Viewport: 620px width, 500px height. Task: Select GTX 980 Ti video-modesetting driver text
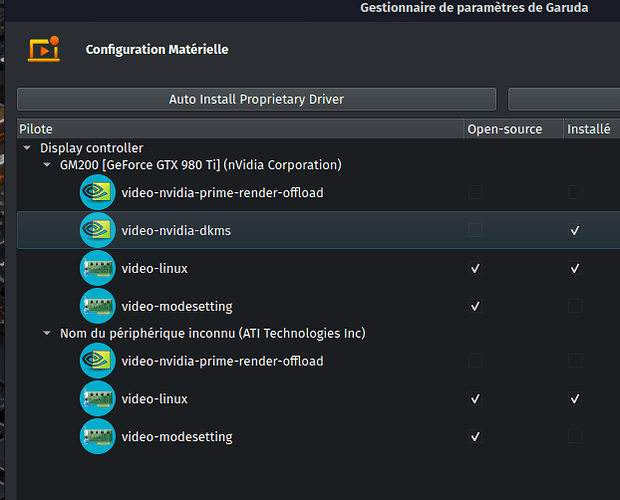coord(177,306)
